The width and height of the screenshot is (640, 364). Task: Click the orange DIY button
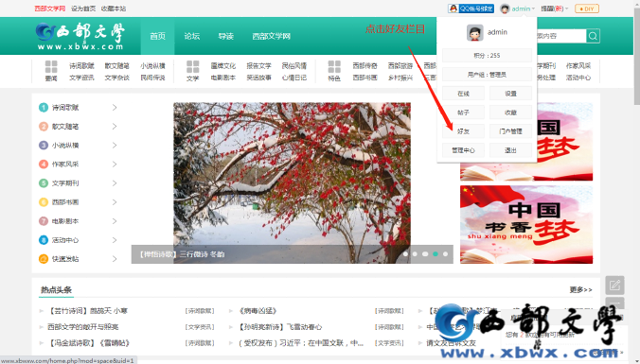pos(587,9)
